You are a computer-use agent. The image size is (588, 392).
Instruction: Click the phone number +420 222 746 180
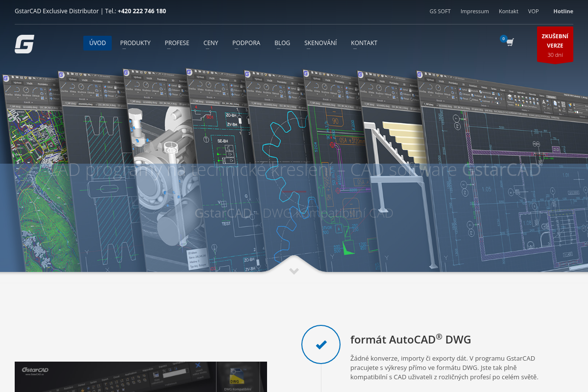tap(142, 11)
